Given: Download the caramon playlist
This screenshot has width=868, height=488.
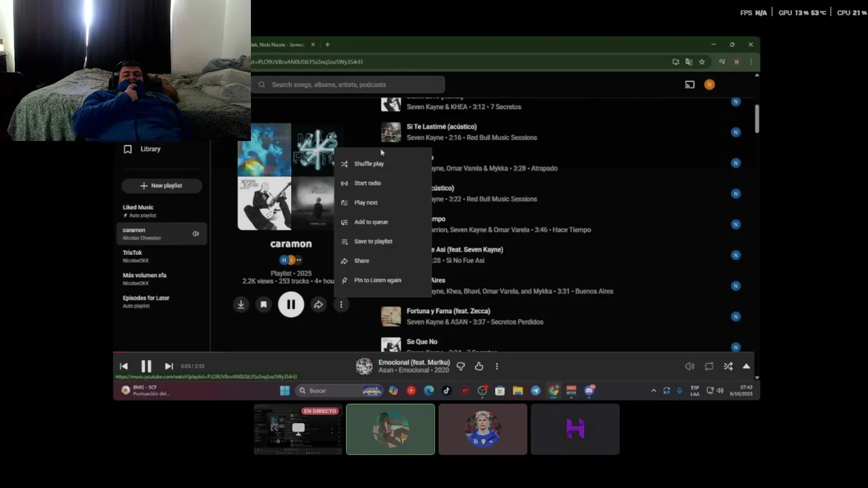Looking at the screenshot, I should tap(241, 304).
